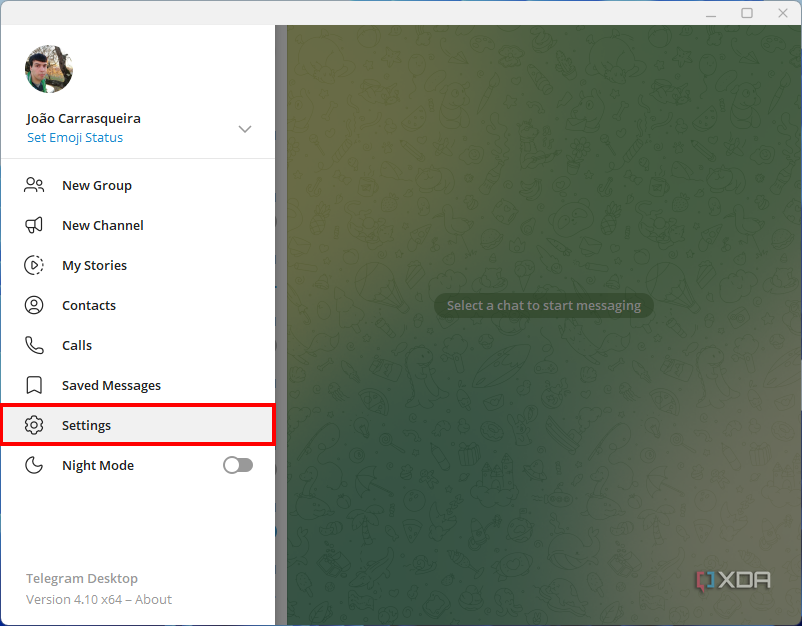Open Saved Messages bookmark icon

coord(33,385)
